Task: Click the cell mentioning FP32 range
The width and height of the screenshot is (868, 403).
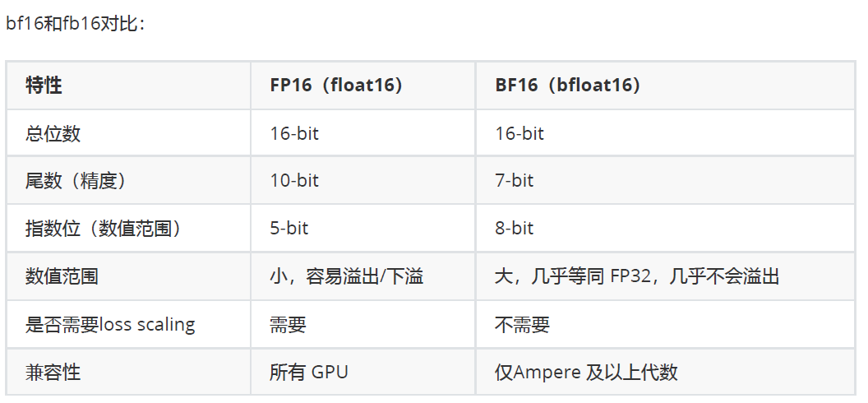Action: tap(666, 276)
